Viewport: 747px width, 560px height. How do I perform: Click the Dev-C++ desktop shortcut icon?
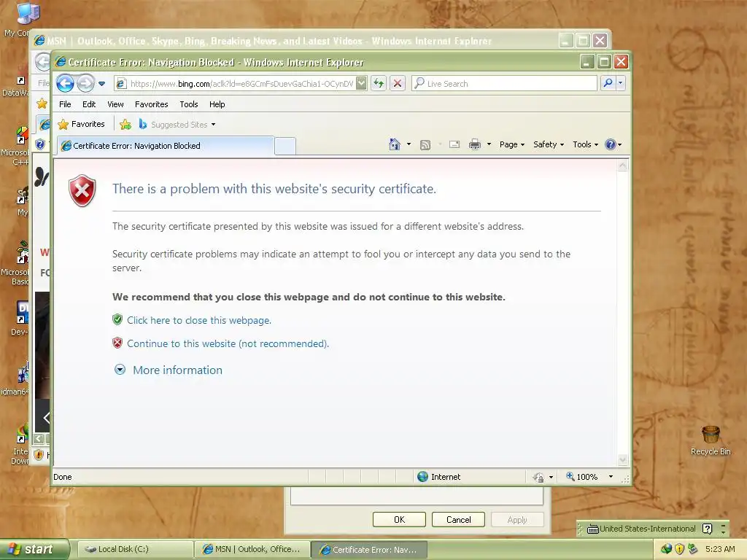[x=22, y=313]
